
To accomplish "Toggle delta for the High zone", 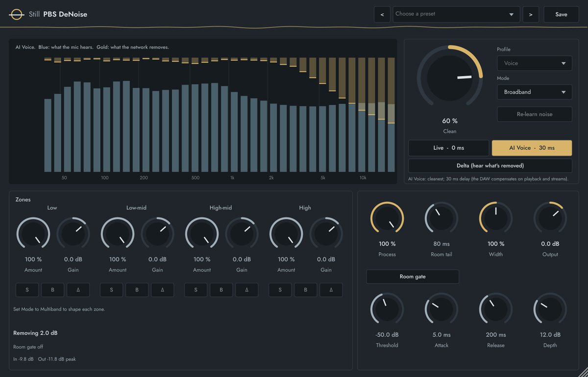I will pyautogui.click(x=331, y=290).
